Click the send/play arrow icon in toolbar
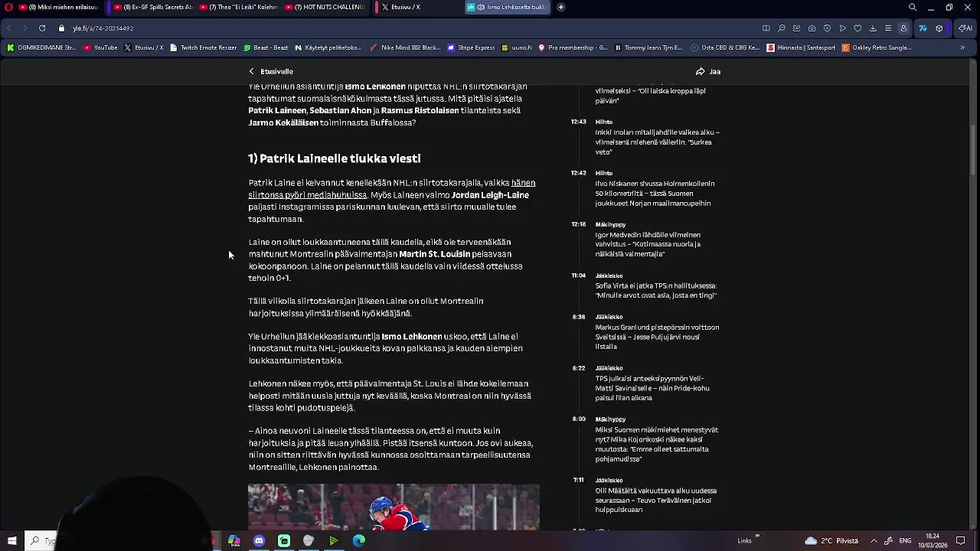The height and width of the screenshot is (551, 980). 842,28
